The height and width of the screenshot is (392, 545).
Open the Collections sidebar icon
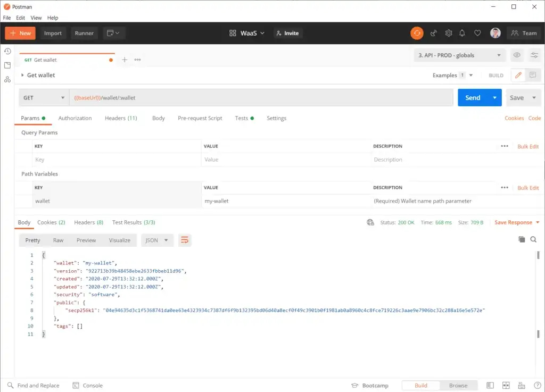pyautogui.click(x=7, y=65)
